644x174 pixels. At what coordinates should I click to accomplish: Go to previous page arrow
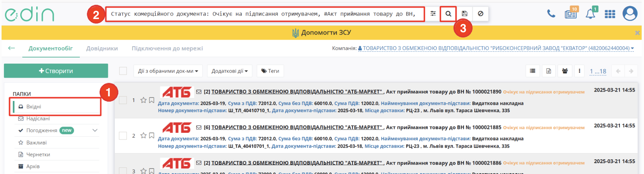tap(618, 71)
